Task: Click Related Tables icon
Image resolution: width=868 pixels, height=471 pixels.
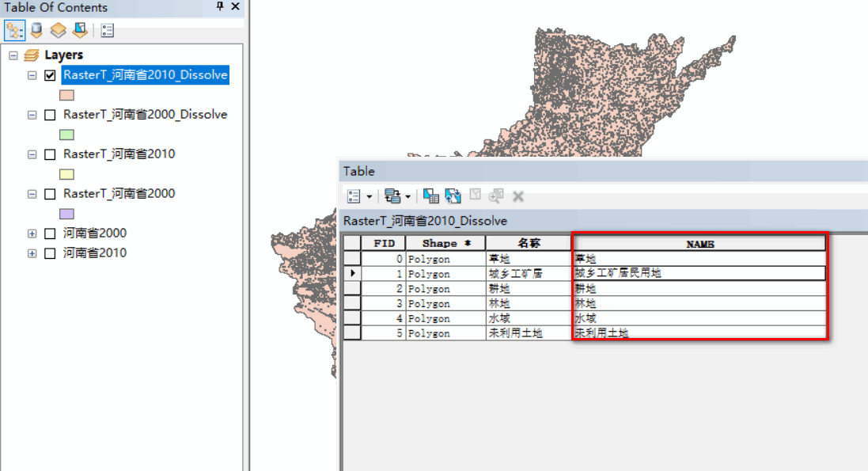Action: (392, 196)
